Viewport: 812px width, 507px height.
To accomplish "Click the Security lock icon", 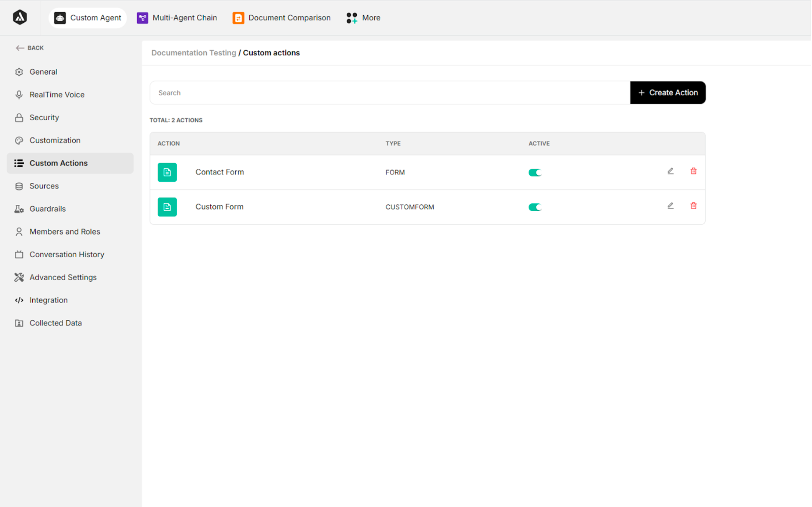I will (19, 118).
